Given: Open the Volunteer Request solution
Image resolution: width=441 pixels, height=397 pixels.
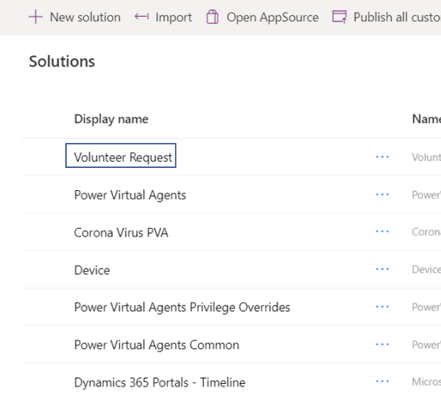Looking at the screenshot, I should [123, 157].
